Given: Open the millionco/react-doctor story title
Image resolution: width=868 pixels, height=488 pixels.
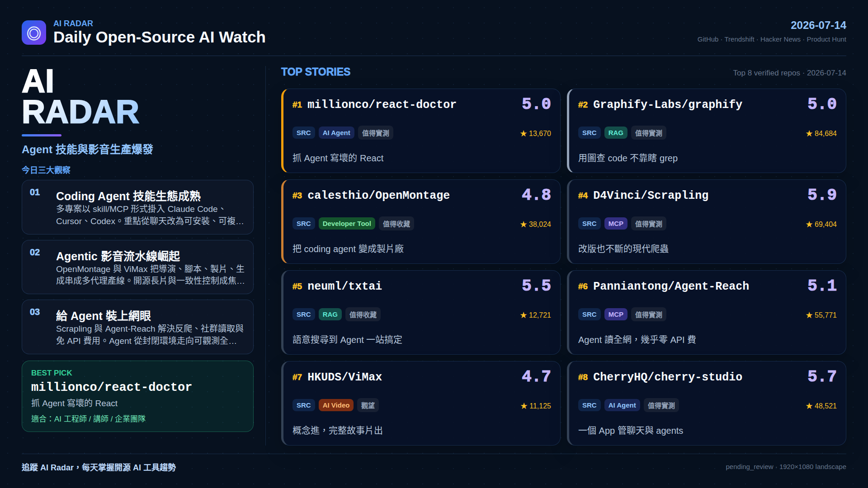Looking at the screenshot, I should pyautogui.click(x=382, y=104).
